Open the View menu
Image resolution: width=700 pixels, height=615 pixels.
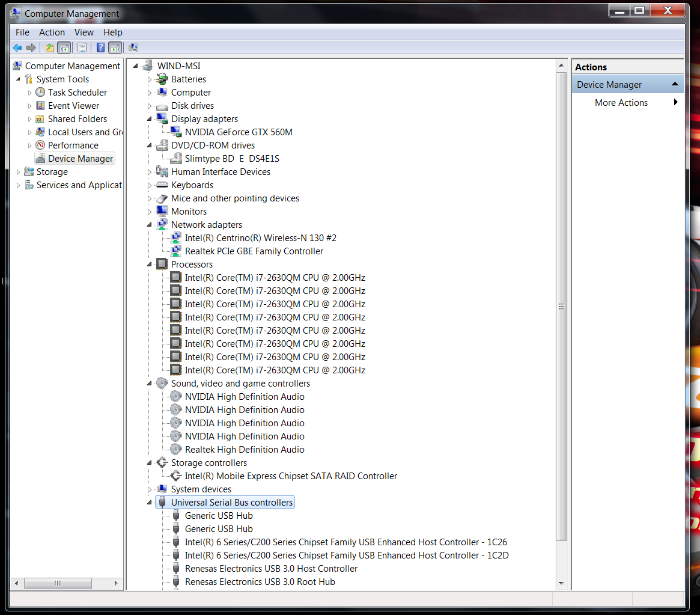point(84,32)
